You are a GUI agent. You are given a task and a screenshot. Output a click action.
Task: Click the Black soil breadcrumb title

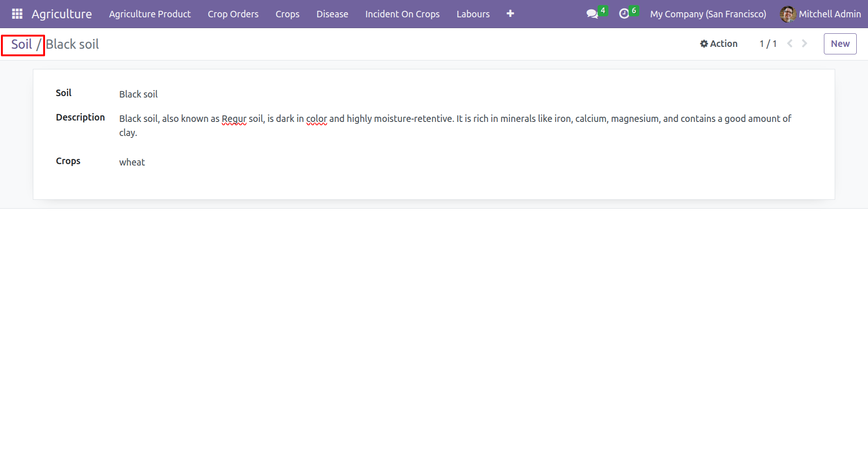click(x=72, y=44)
